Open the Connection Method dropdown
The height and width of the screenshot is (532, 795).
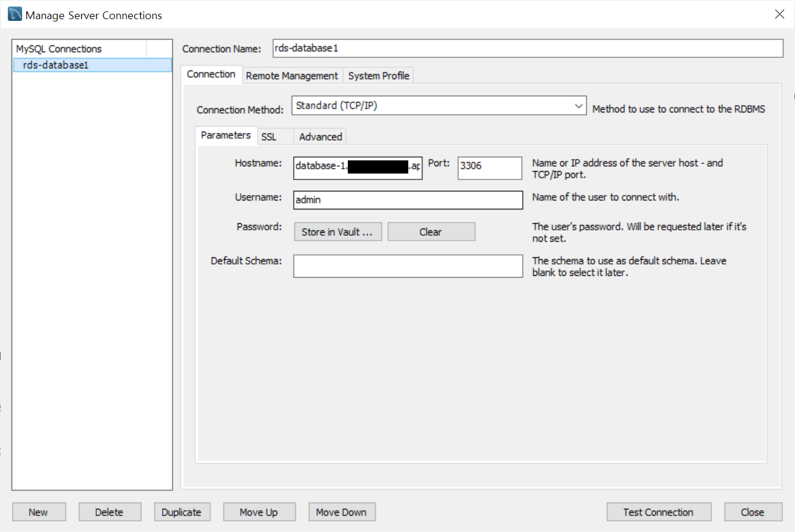(x=439, y=106)
